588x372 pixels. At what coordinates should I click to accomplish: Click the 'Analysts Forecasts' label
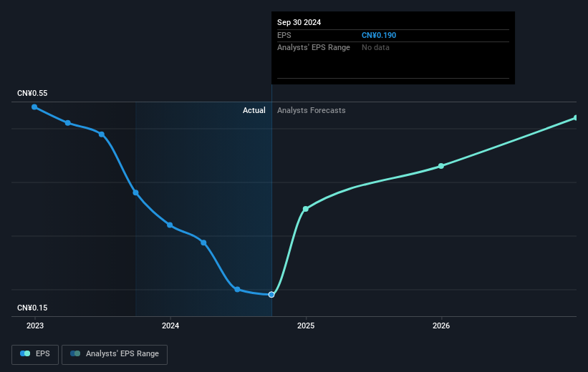[312, 110]
